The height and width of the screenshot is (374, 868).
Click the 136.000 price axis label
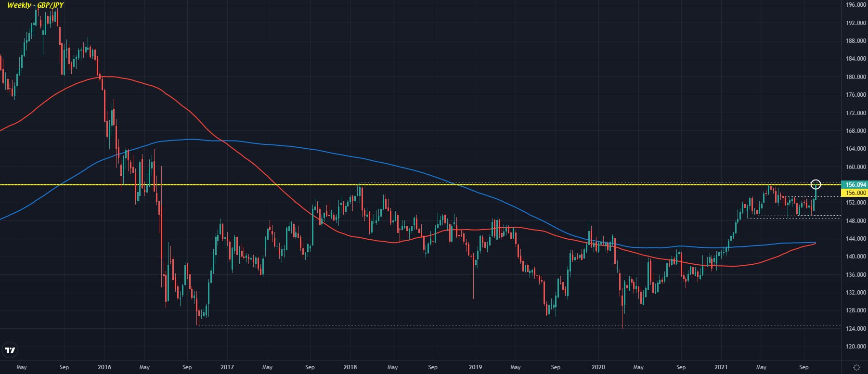coord(856,275)
